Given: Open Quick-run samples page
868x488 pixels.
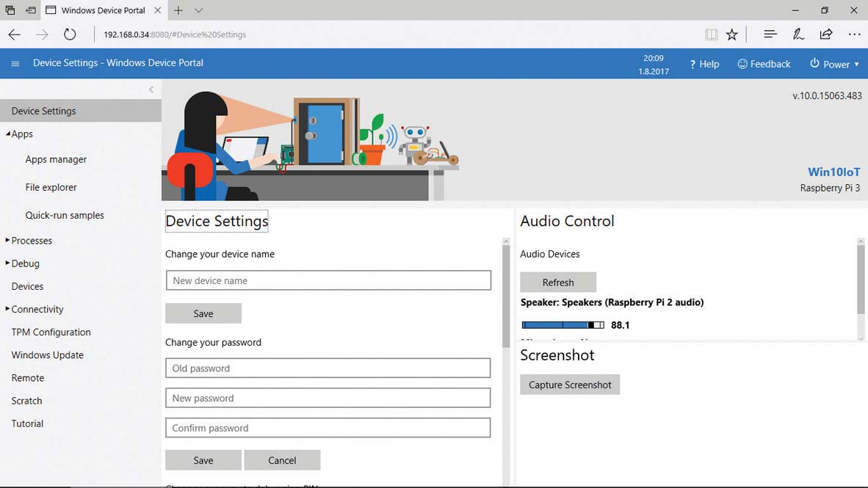Looking at the screenshot, I should 65,215.
